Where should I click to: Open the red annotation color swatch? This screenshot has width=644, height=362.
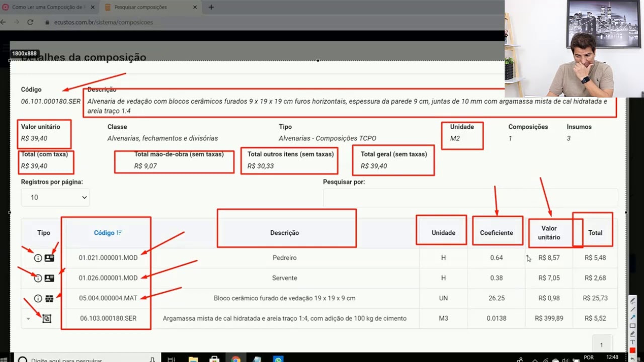tap(633, 350)
